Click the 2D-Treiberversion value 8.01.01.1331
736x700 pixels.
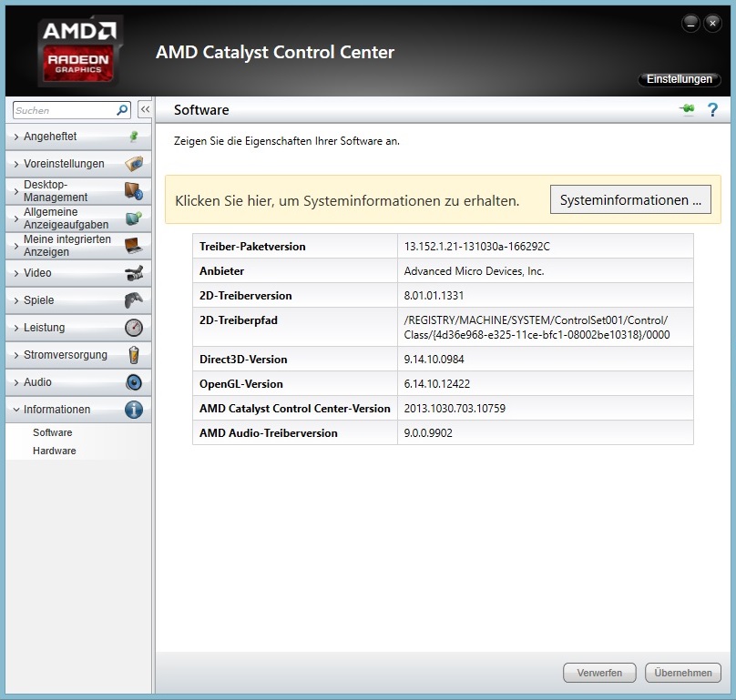[x=434, y=296]
